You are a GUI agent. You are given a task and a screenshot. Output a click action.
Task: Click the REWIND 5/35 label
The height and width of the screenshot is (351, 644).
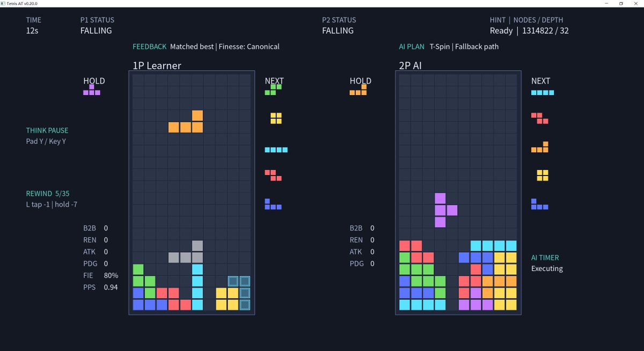pyautogui.click(x=47, y=193)
